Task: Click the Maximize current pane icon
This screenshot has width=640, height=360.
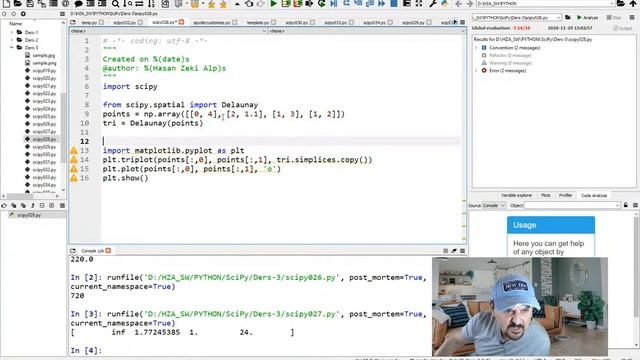Action: point(407,4)
